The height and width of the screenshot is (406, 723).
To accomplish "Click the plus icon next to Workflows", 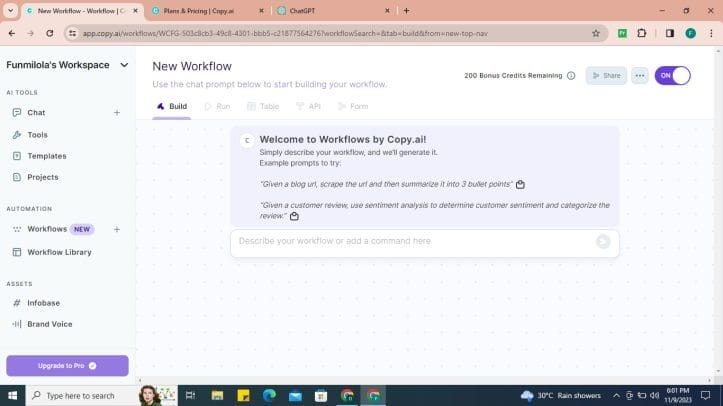I will coord(117,229).
